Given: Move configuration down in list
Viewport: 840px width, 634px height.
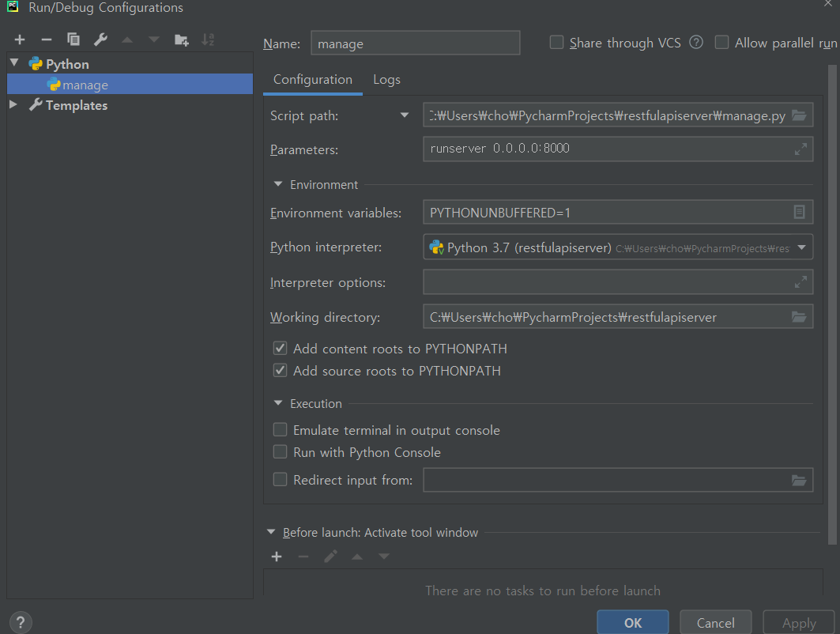Looking at the screenshot, I should click(x=154, y=40).
